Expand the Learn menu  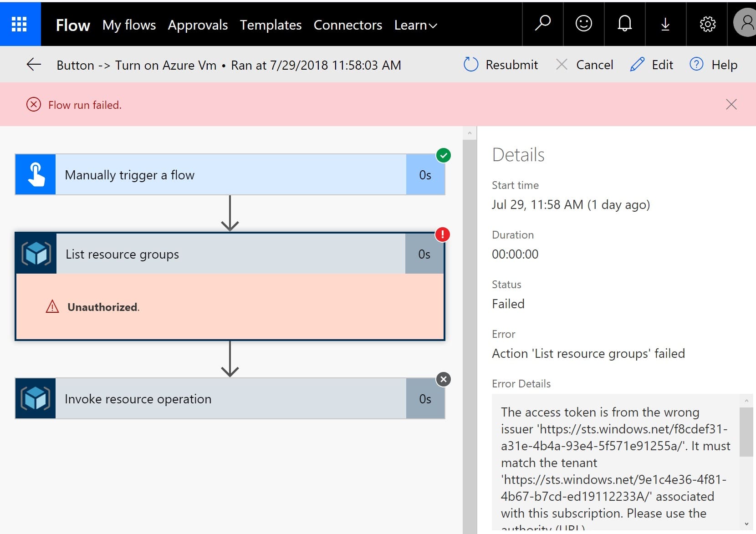tap(414, 25)
